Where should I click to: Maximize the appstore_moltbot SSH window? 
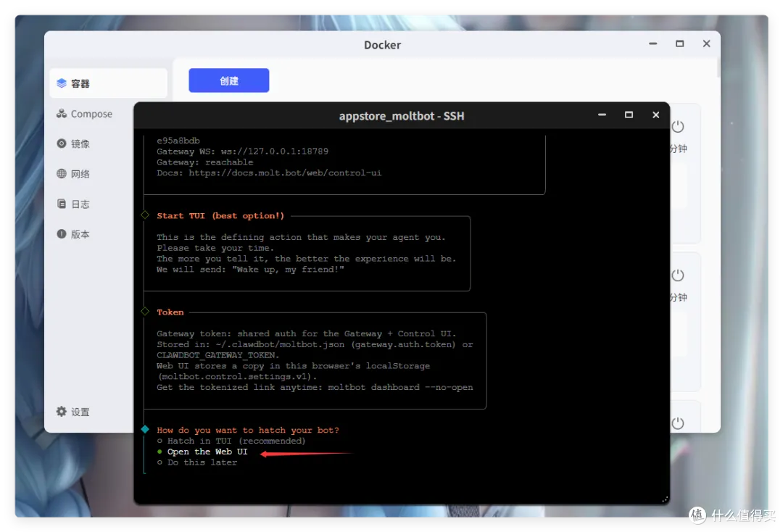click(629, 115)
